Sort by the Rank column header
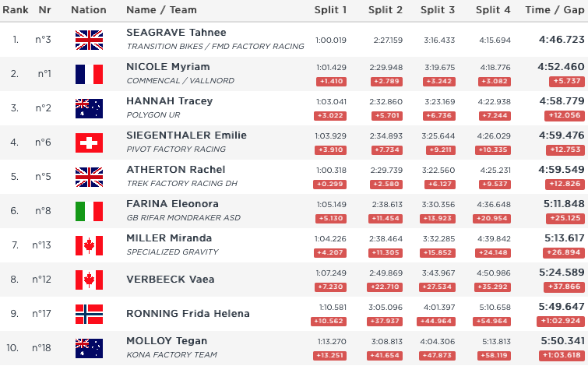 point(16,10)
